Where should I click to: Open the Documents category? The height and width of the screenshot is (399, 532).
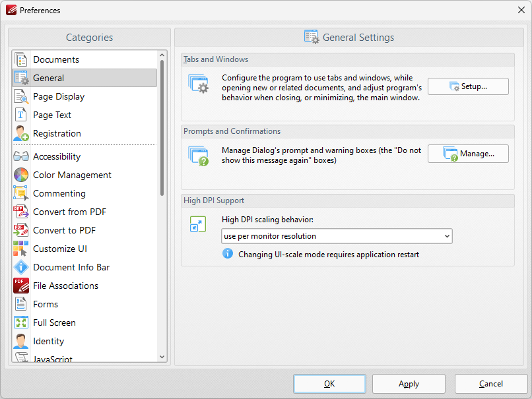(85, 59)
